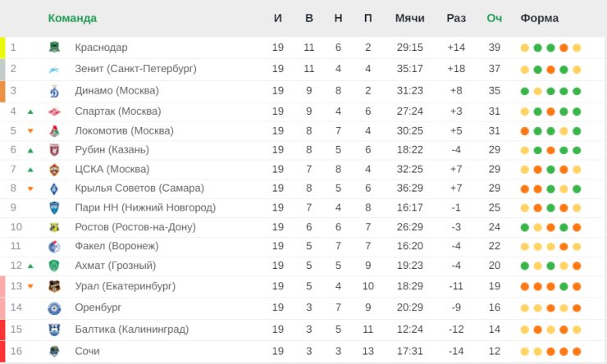Click the Ахмат (Грозный) green crest

(x=54, y=266)
